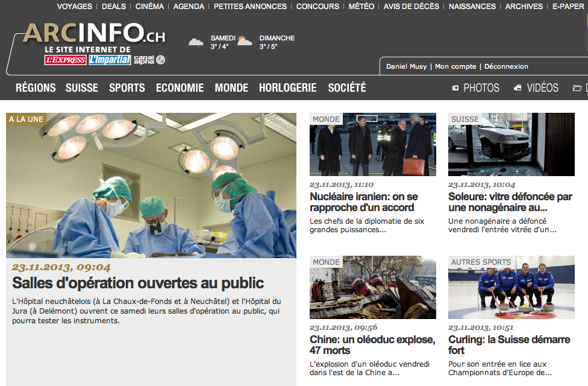Image resolution: width=588 pixels, height=386 pixels.
Task: Click the ARCINFO.CH site logo
Action: click(93, 34)
